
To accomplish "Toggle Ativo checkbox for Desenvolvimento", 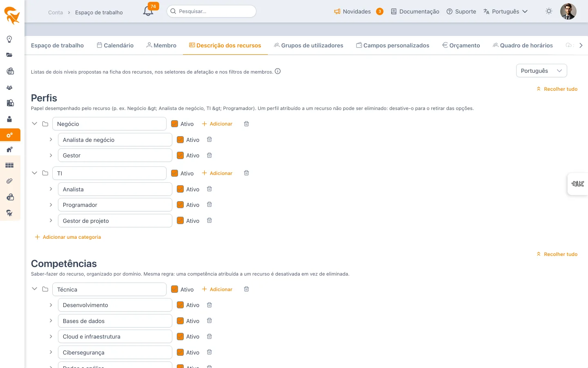I will pyautogui.click(x=180, y=305).
